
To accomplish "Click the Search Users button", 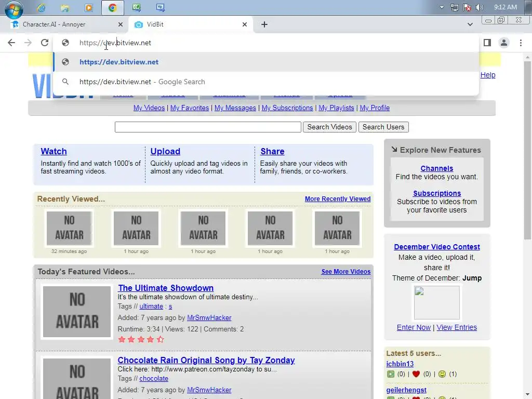I will pos(383,127).
